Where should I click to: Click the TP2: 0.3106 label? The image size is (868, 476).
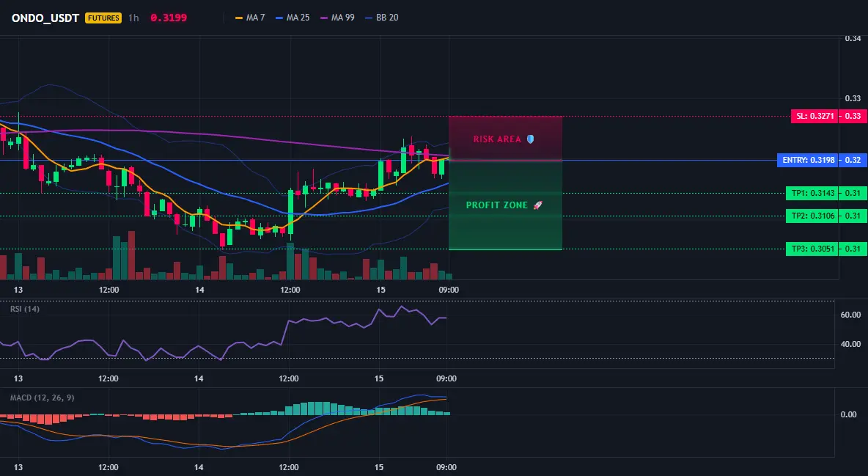(x=811, y=216)
